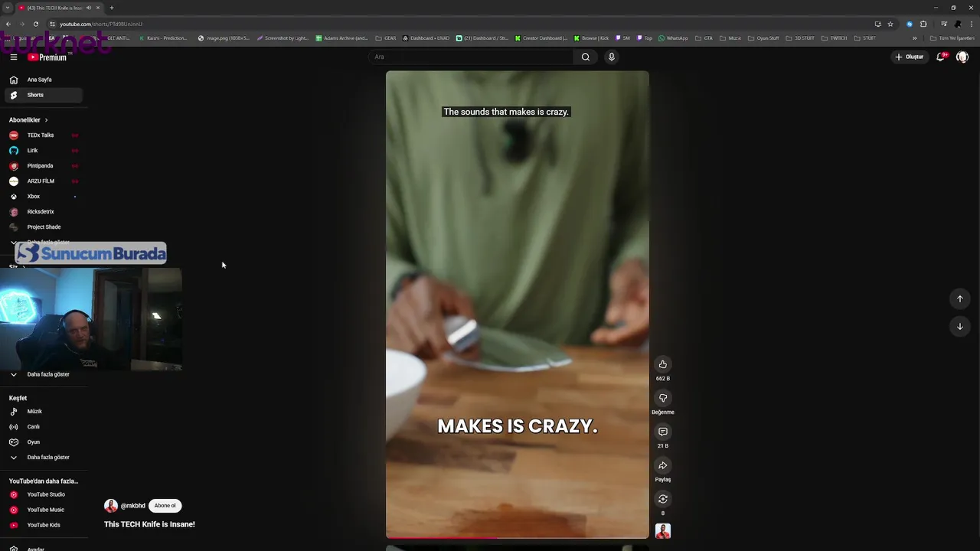Open the Oyun Stuff bookmarks folder
Image resolution: width=980 pixels, height=551 pixels.
click(763, 38)
